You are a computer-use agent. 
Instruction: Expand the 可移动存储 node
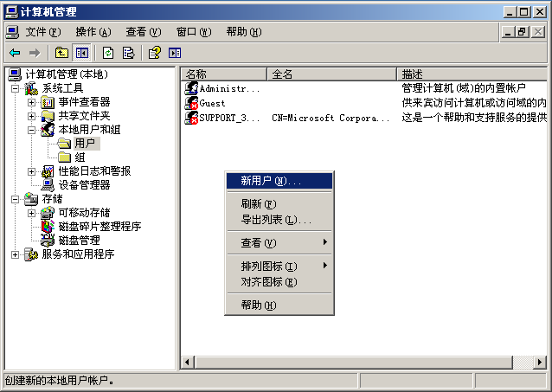[x=32, y=213]
